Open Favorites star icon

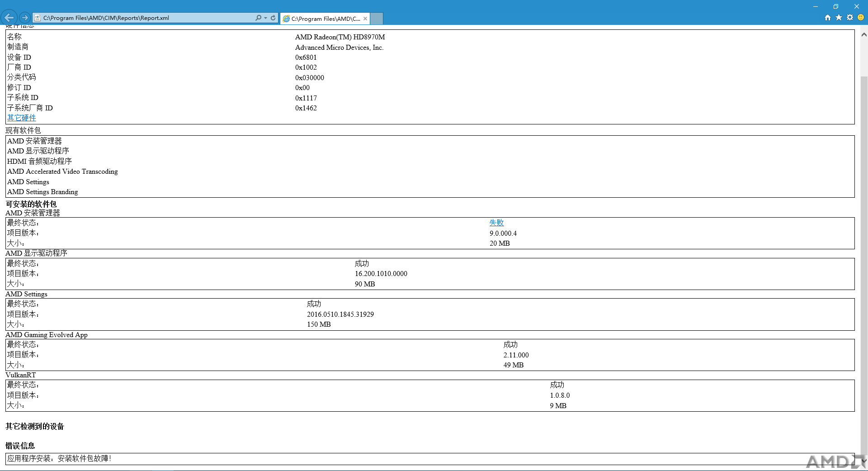tap(839, 18)
